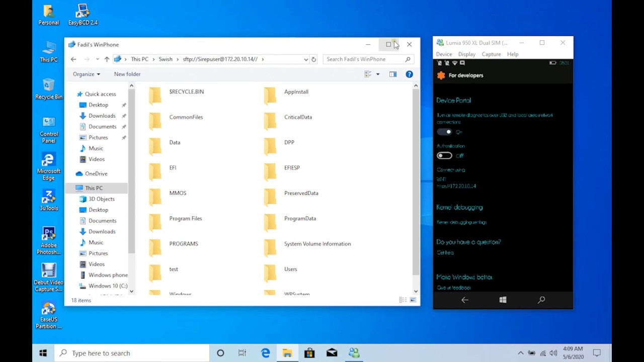
Task: Toggle the Authentication switch on phone
Action: [x=444, y=156]
